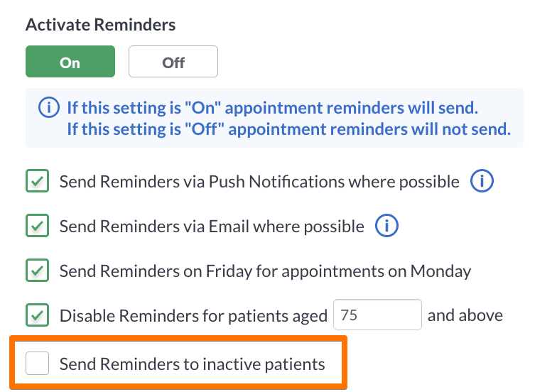Viewport: 557px width, 392px height.
Task: Click banner line about "On" reminders sending
Action: tap(273, 108)
